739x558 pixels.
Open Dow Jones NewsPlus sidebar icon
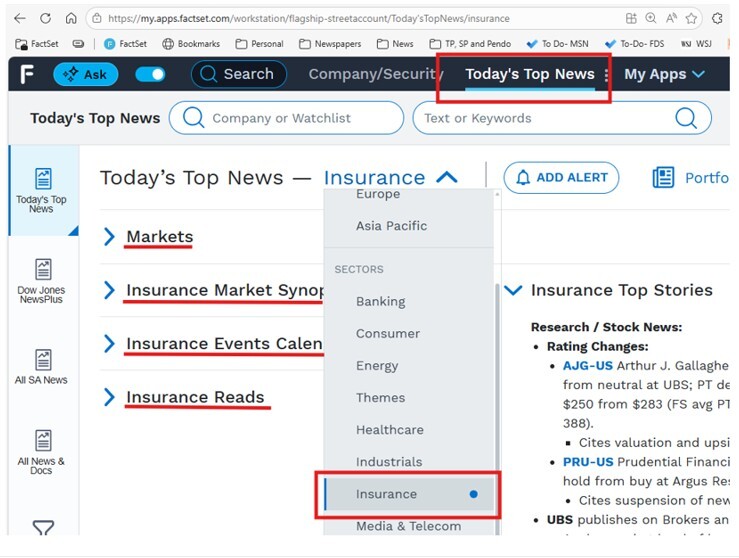(x=41, y=281)
